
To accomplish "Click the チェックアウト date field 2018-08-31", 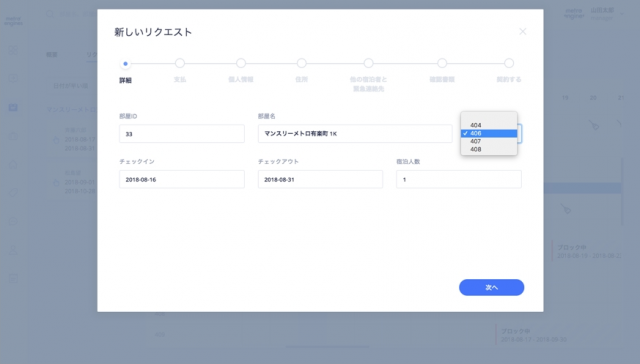I will (x=320, y=180).
